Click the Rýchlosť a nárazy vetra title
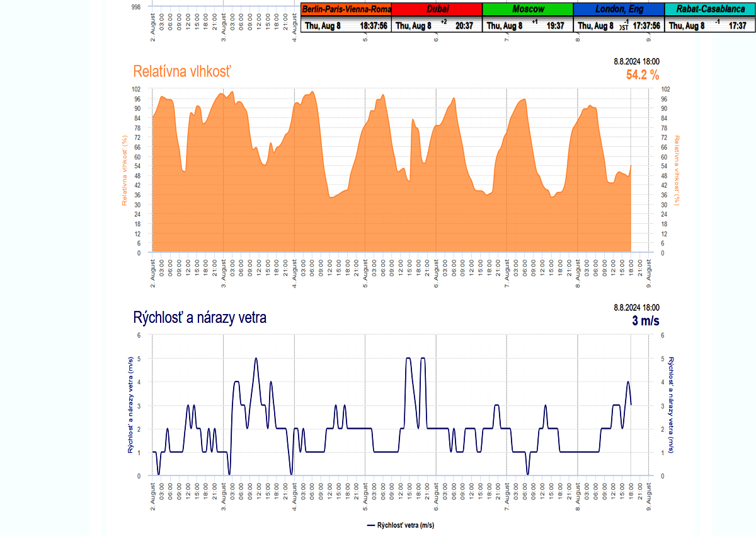756x536 pixels. (200, 318)
